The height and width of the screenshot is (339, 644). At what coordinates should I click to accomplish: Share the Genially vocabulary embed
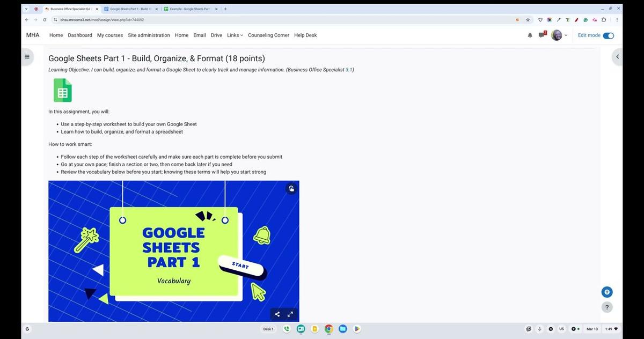tap(277, 314)
